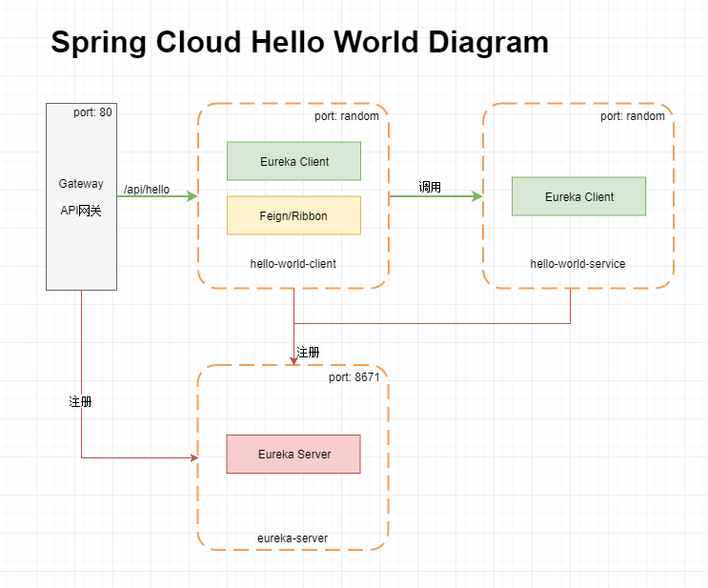Click the '/api/hello' arrow label

tap(147, 190)
